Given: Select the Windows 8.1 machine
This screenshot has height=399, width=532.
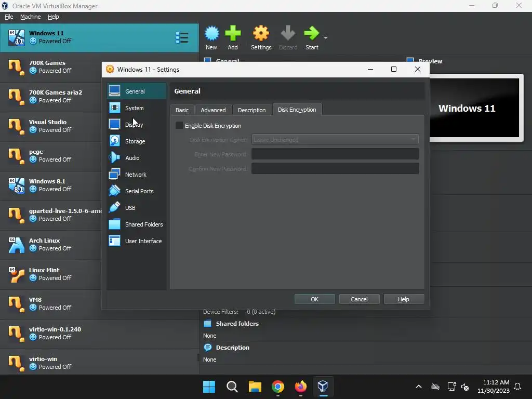Looking at the screenshot, I should click(x=51, y=185).
